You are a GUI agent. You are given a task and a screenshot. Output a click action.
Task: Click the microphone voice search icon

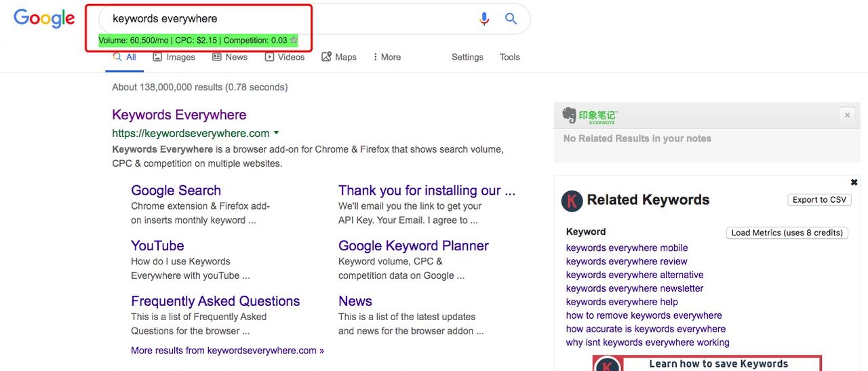[484, 19]
